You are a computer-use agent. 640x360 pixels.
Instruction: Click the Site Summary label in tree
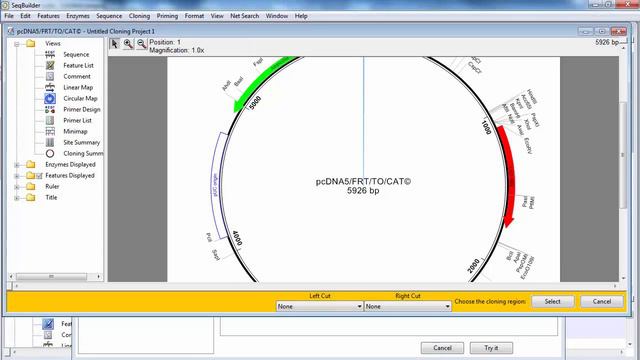[81, 142]
